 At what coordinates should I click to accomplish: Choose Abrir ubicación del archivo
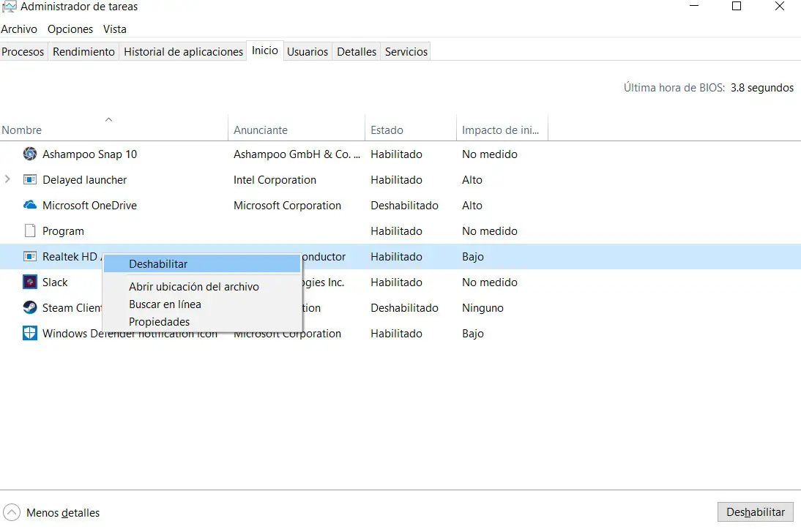(202, 286)
